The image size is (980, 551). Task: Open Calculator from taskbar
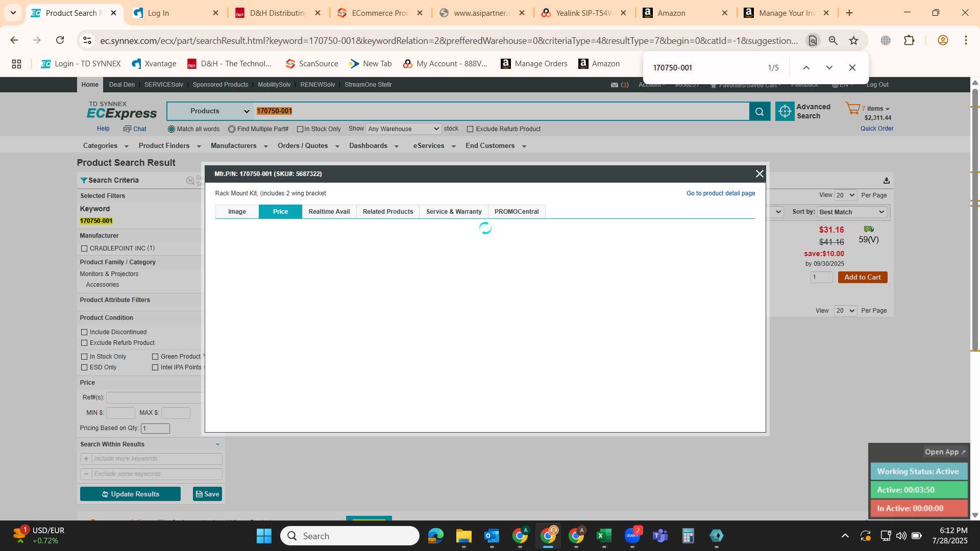[x=688, y=536]
